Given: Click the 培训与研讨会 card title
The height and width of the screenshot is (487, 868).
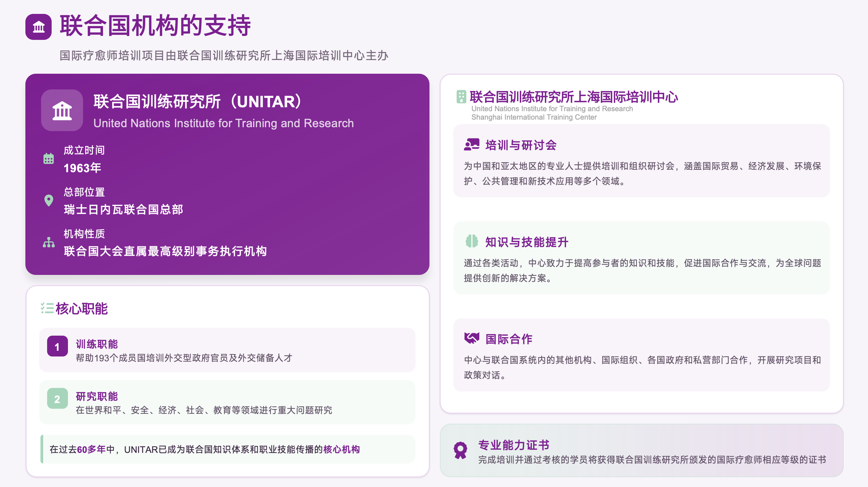Looking at the screenshot, I should pos(521,145).
